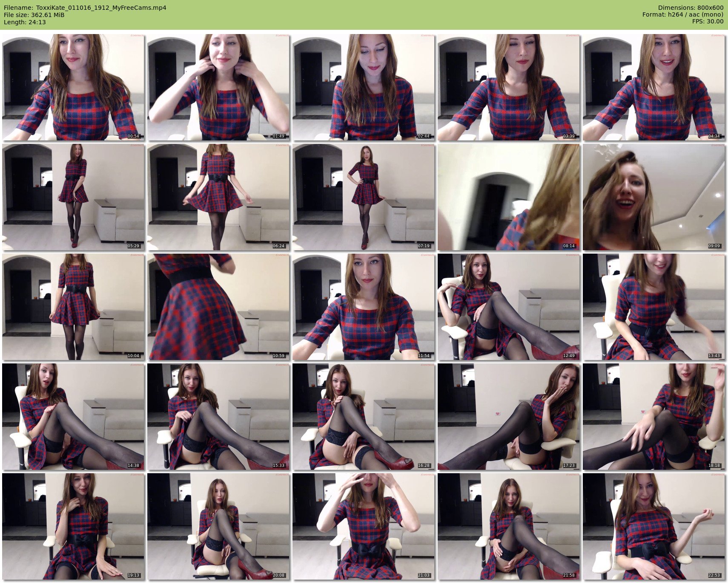Open the last thumbnail stamped 22:53

pos(654,526)
